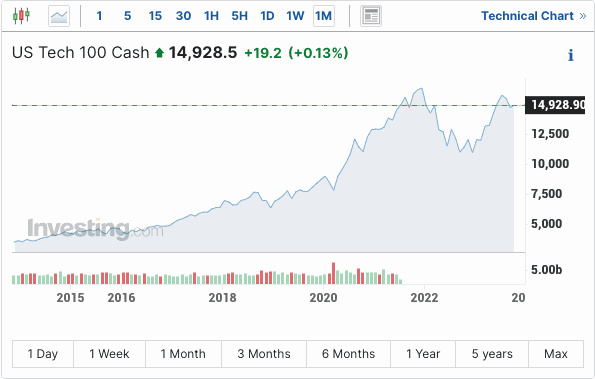Screen dimensions: 595x379
Task: Click the blue info icon
Action: [571, 55]
